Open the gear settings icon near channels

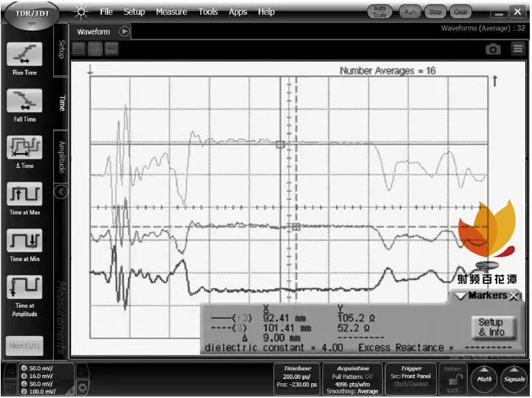tap(82, 388)
